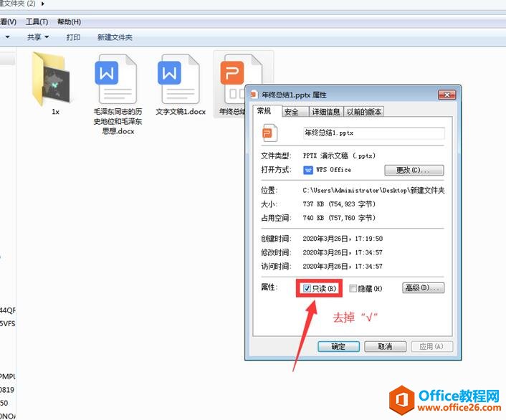Click the pptx file icon in properties dialog

click(269, 133)
